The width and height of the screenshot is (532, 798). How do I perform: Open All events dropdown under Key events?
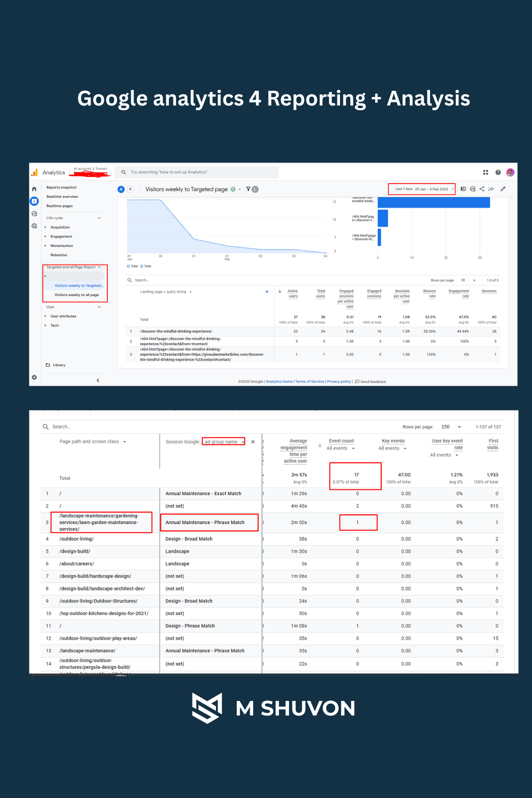tap(393, 448)
